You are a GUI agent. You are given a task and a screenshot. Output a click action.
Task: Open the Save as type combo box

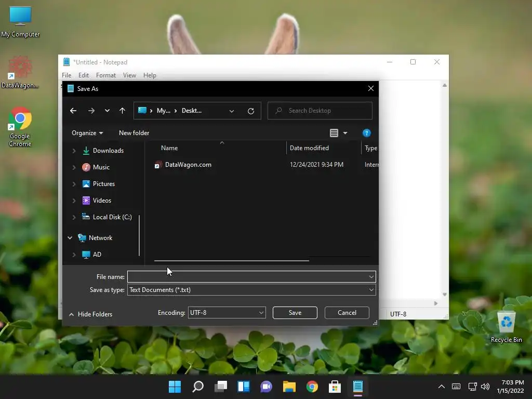[251, 290]
